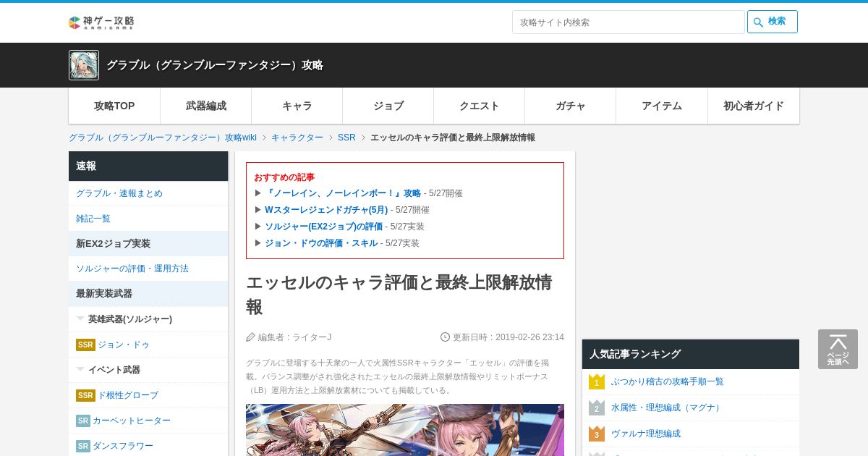Open ダンスフラワー weapon link
868x456 pixels.
123,446
